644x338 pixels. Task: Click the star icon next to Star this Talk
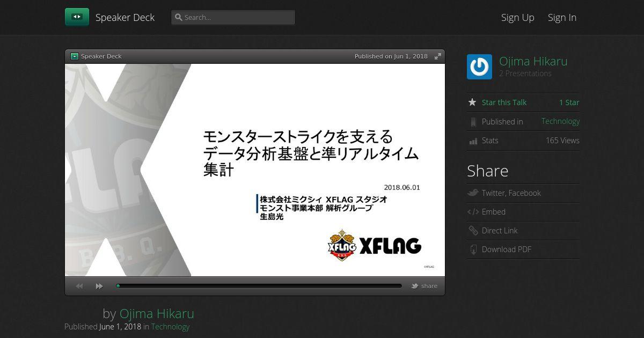472,102
